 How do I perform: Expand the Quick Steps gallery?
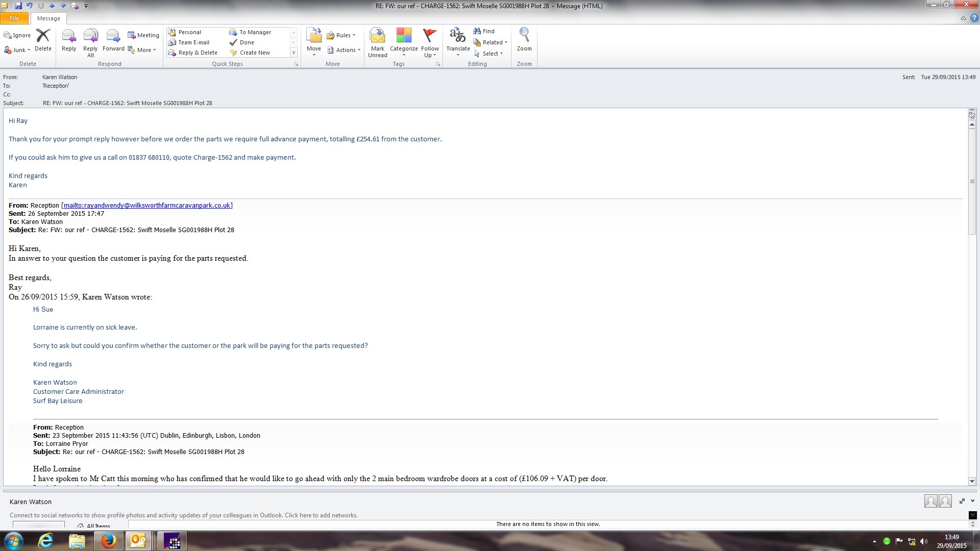(x=293, y=53)
